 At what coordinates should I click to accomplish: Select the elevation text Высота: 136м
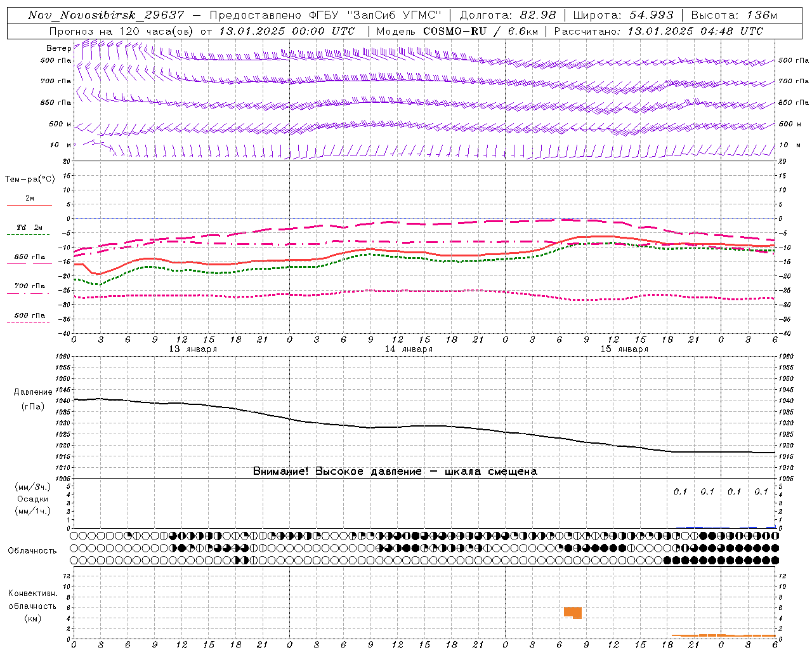[x=734, y=15]
